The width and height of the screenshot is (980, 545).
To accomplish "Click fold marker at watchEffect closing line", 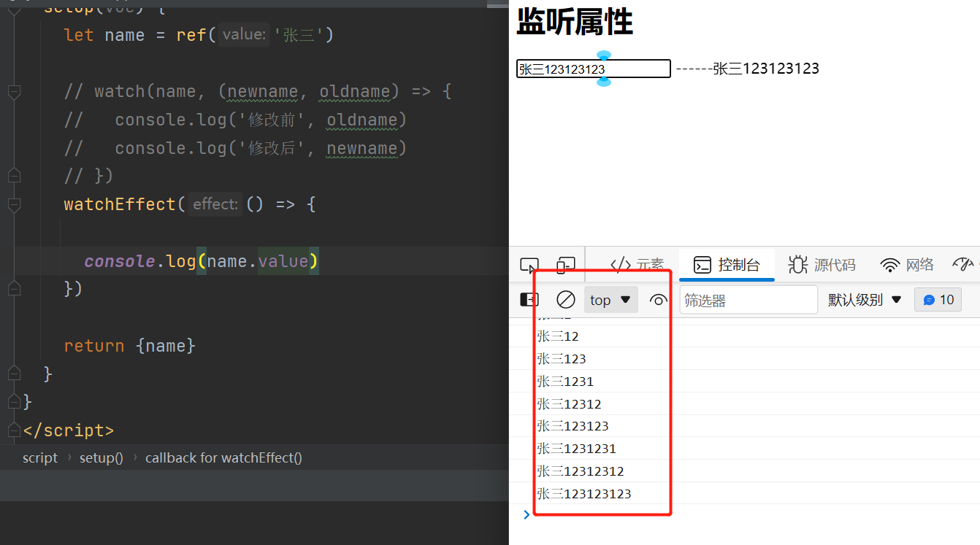I will click(x=14, y=289).
